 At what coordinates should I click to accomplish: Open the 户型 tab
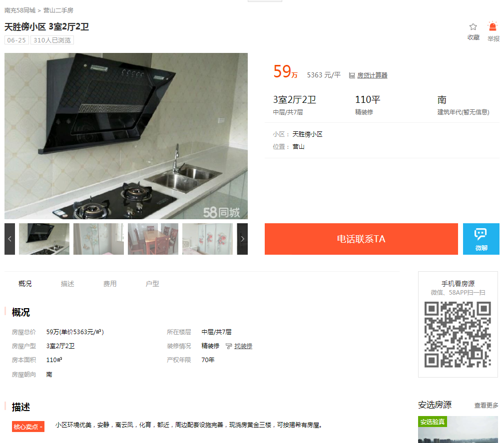(x=152, y=284)
